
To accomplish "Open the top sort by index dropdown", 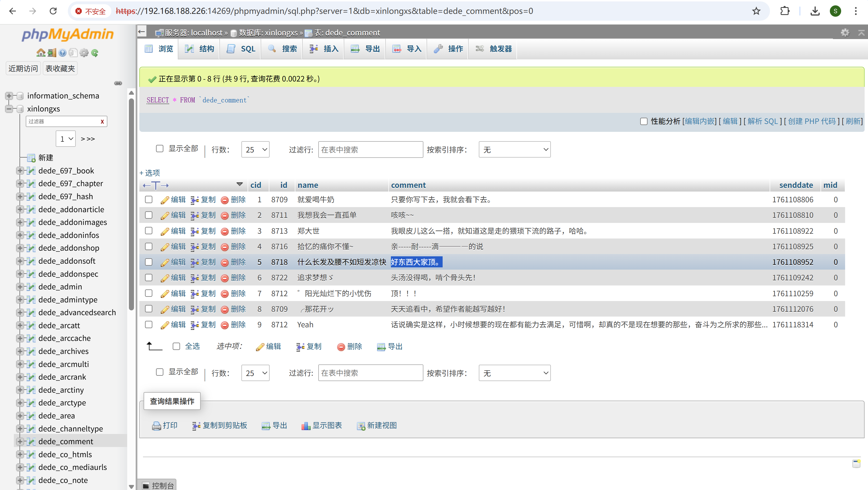I will pos(514,149).
